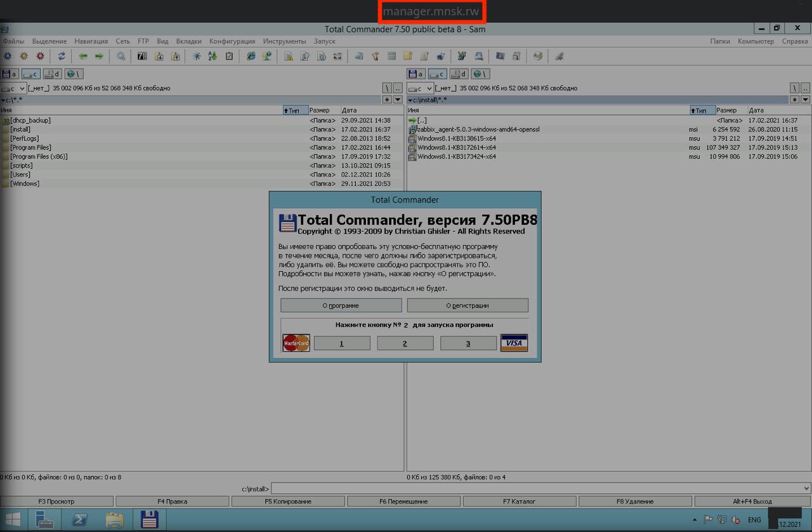
Task: Click the F5 Копирование button
Action: click(x=288, y=502)
